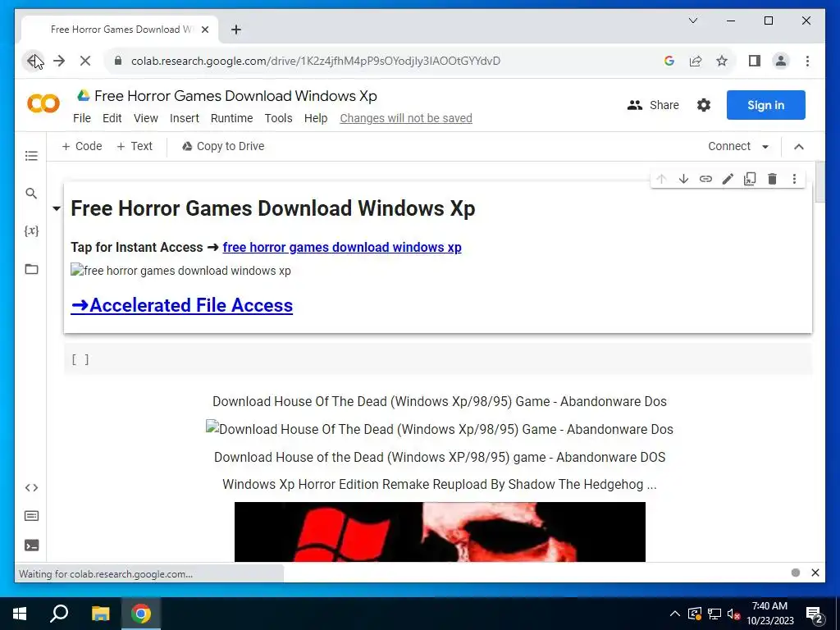Image resolution: width=840 pixels, height=630 pixels.
Task: Expand the Connect dropdown arrow
Action: tap(765, 147)
